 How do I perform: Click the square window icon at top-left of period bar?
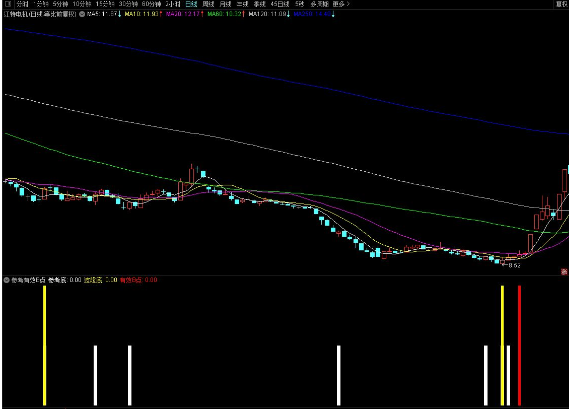point(8,4)
